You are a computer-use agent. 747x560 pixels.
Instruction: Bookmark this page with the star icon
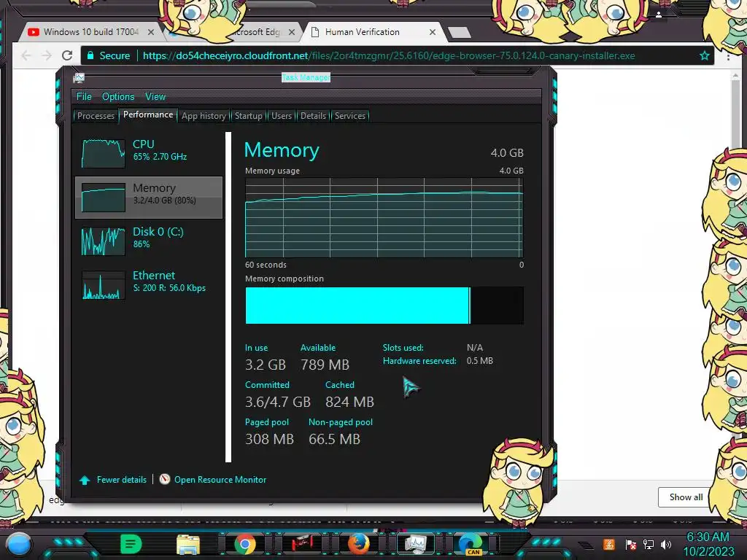[705, 55]
